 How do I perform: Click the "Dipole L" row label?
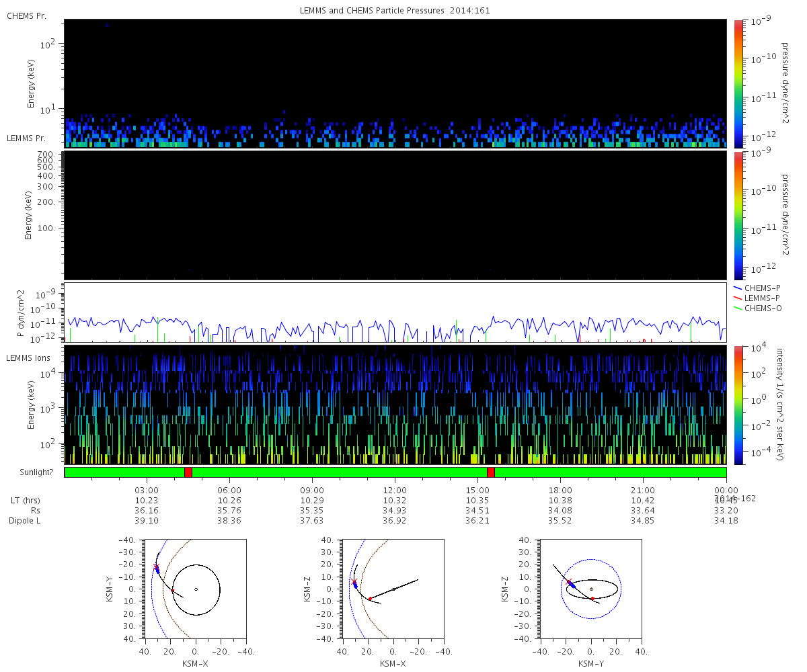(26, 521)
